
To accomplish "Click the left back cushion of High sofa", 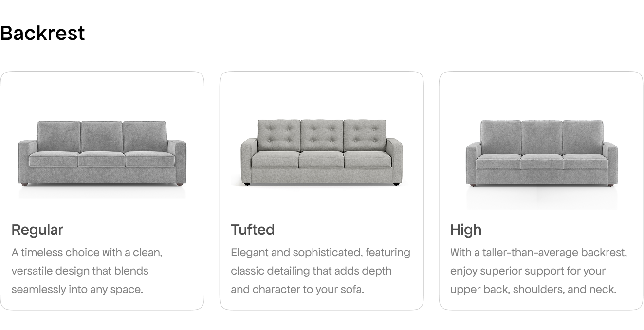I will pos(501,137).
